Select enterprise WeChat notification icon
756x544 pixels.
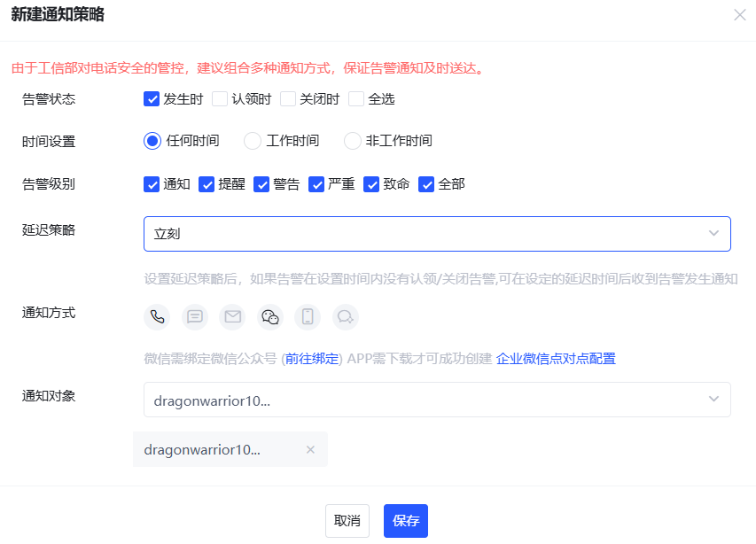point(345,316)
